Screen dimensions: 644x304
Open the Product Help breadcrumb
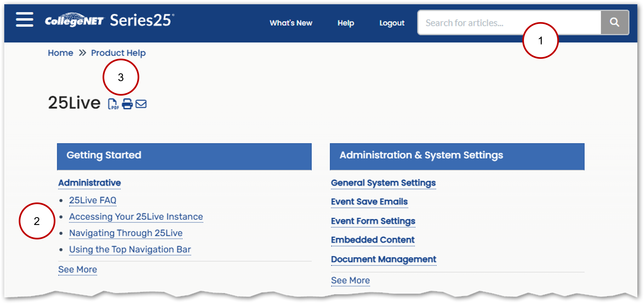pos(118,53)
